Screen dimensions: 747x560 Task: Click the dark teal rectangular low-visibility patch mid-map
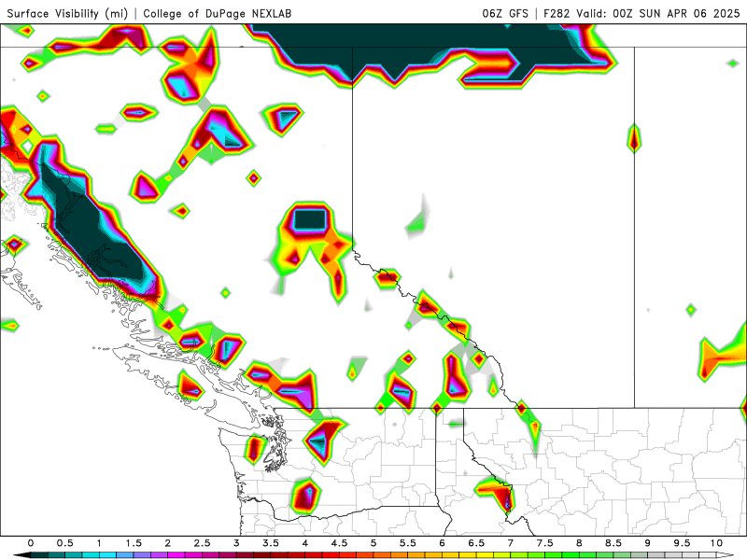click(310, 219)
